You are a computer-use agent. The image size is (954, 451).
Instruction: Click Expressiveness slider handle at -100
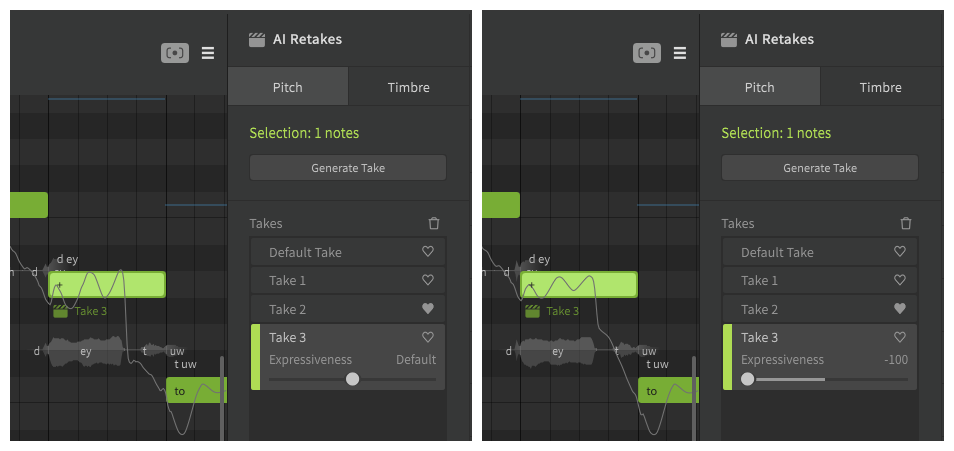tap(748, 379)
